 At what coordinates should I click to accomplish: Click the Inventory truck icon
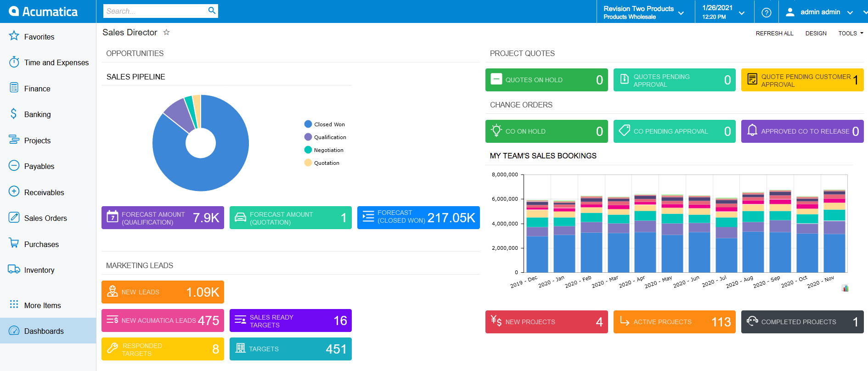pyautogui.click(x=14, y=269)
